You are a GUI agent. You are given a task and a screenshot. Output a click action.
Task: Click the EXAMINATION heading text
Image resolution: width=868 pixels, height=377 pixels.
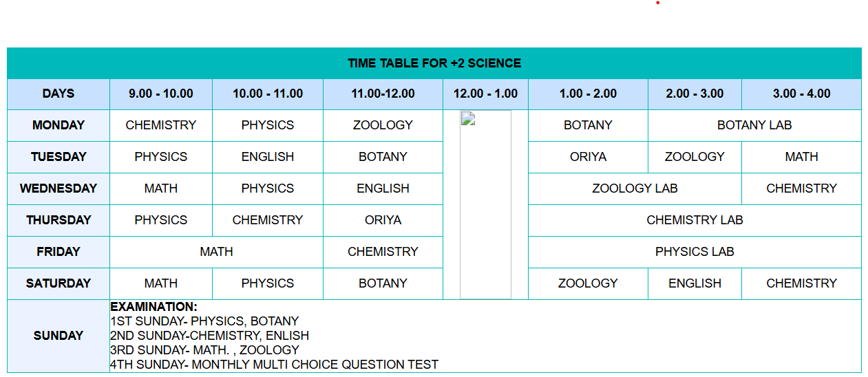[x=154, y=307]
